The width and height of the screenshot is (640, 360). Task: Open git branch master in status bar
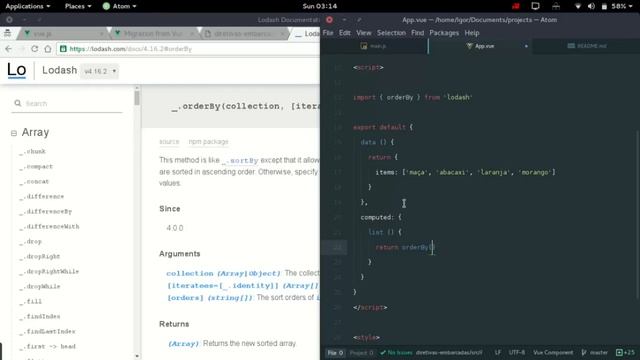(x=595, y=352)
